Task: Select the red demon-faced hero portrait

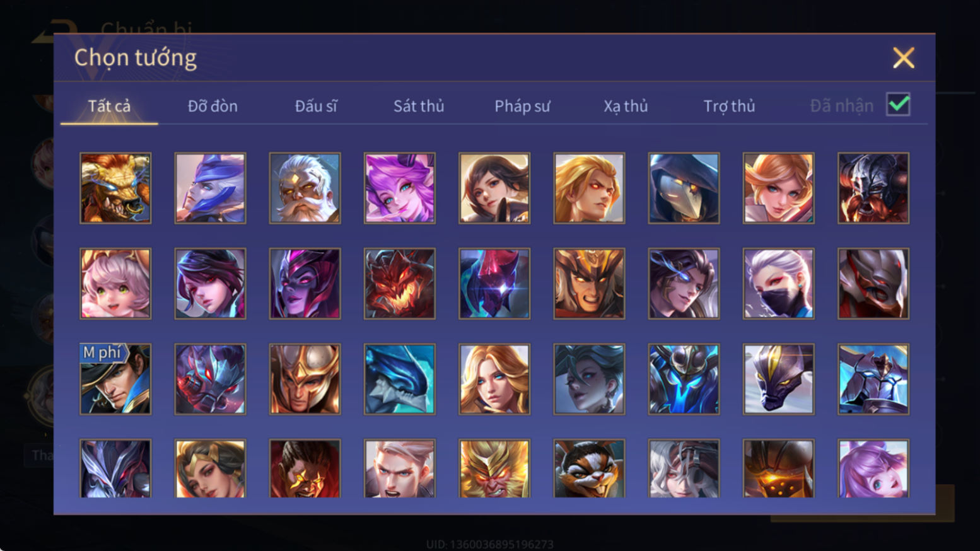Action: coord(399,283)
